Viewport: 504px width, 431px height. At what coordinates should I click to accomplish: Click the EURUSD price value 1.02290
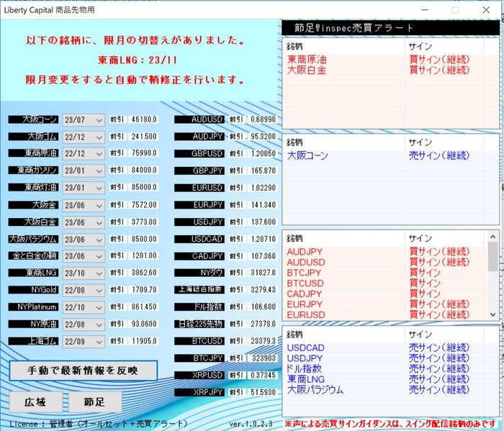(264, 188)
